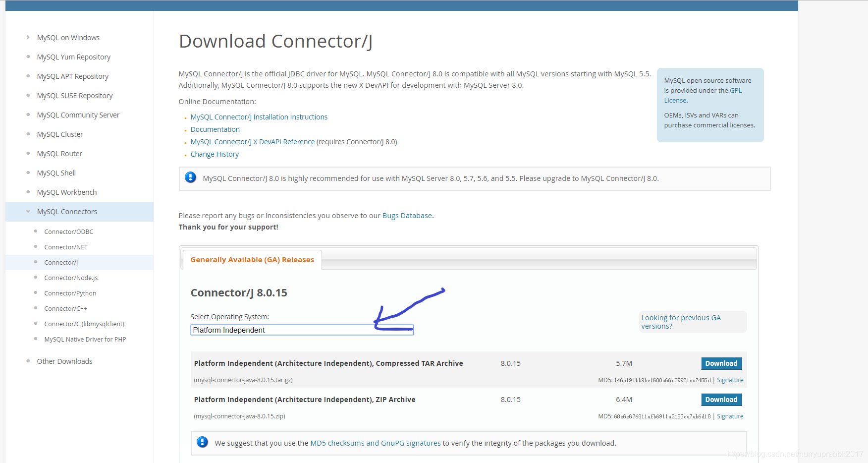The height and width of the screenshot is (463, 868).
Task: Open Signature link for zip file
Action: click(x=730, y=416)
